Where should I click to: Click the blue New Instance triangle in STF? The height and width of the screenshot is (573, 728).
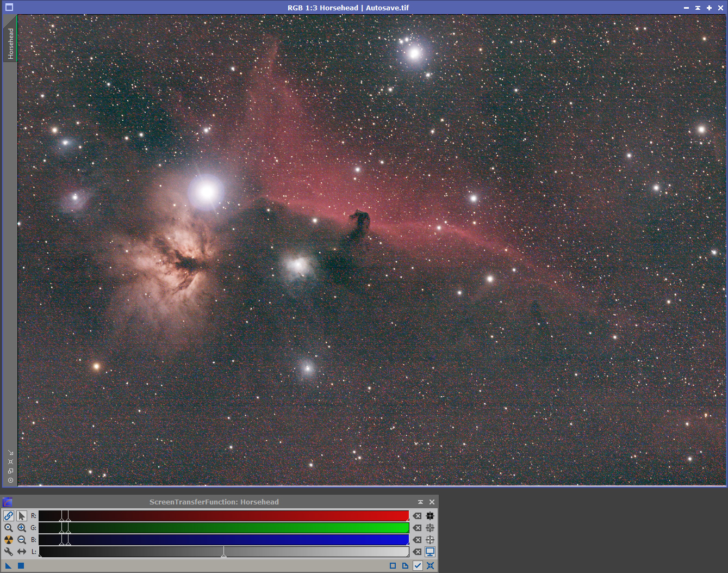(x=9, y=566)
